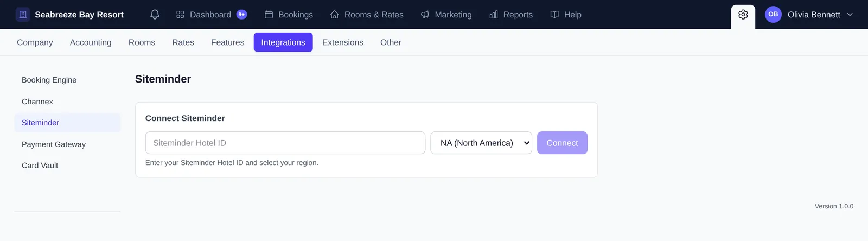Open the Help menu
The height and width of the screenshot is (241, 868).
click(x=566, y=15)
